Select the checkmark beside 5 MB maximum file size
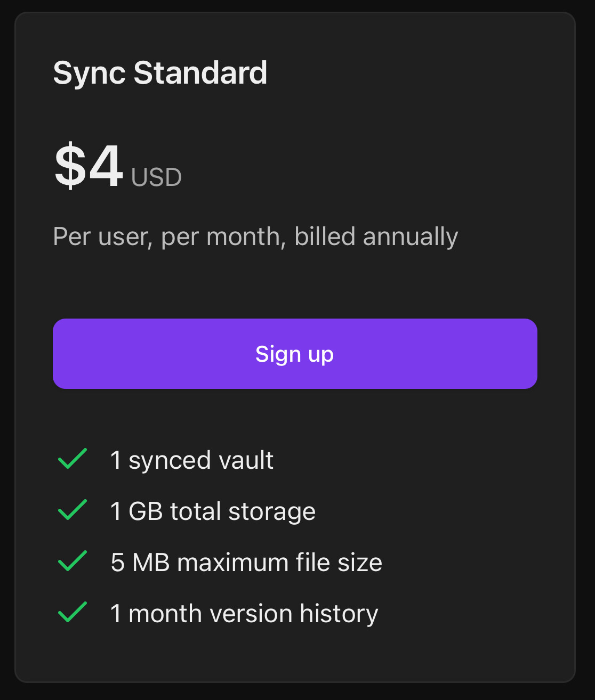Viewport: 595px width, 700px height. point(73,561)
